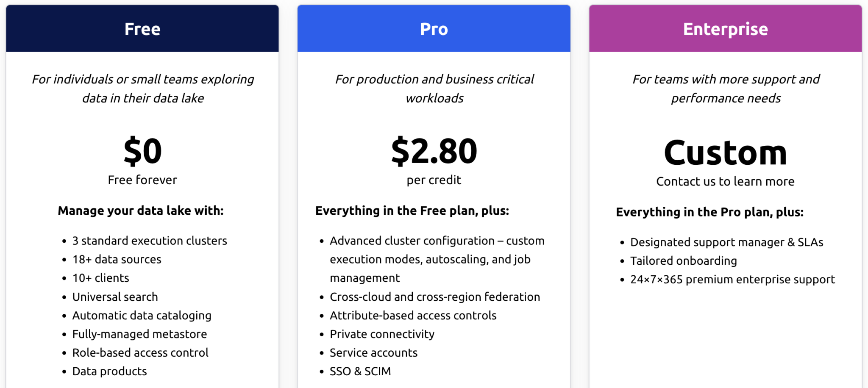Click '24×7×365 premium enterprise support' item
The height and width of the screenshot is (388, 868).
732,280
